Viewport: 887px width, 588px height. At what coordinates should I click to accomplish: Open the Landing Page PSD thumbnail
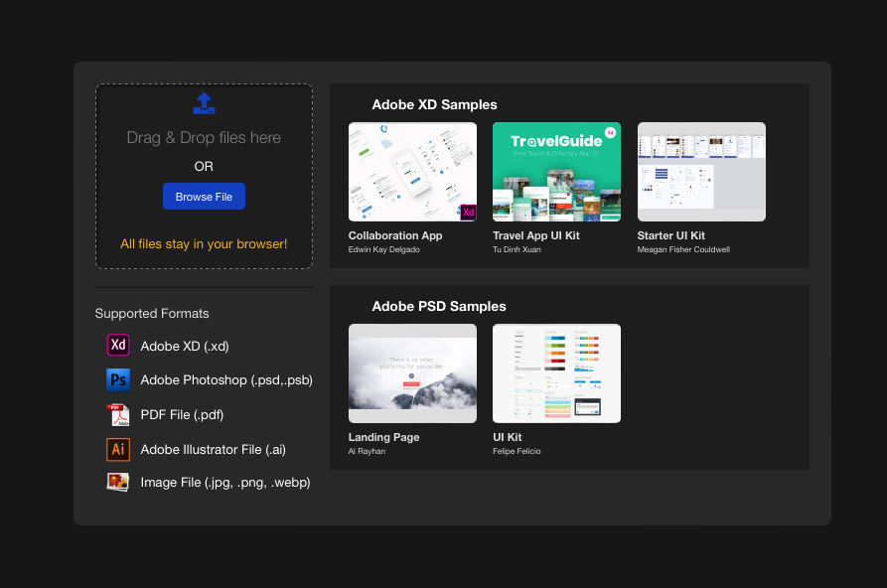(x=412, y=372)
